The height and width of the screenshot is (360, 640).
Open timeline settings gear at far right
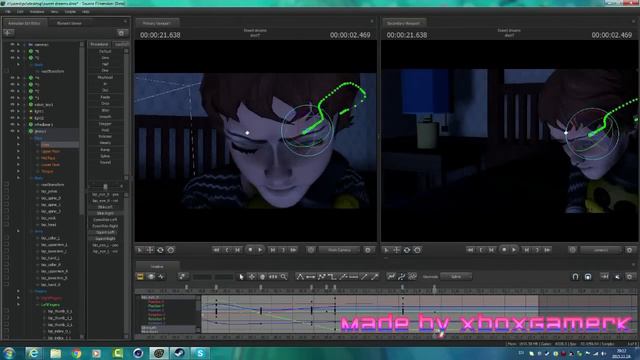coord(630,277)
